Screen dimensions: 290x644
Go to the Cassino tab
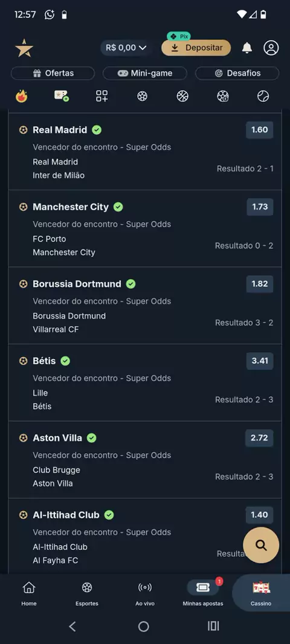click(x=261, y=593)
